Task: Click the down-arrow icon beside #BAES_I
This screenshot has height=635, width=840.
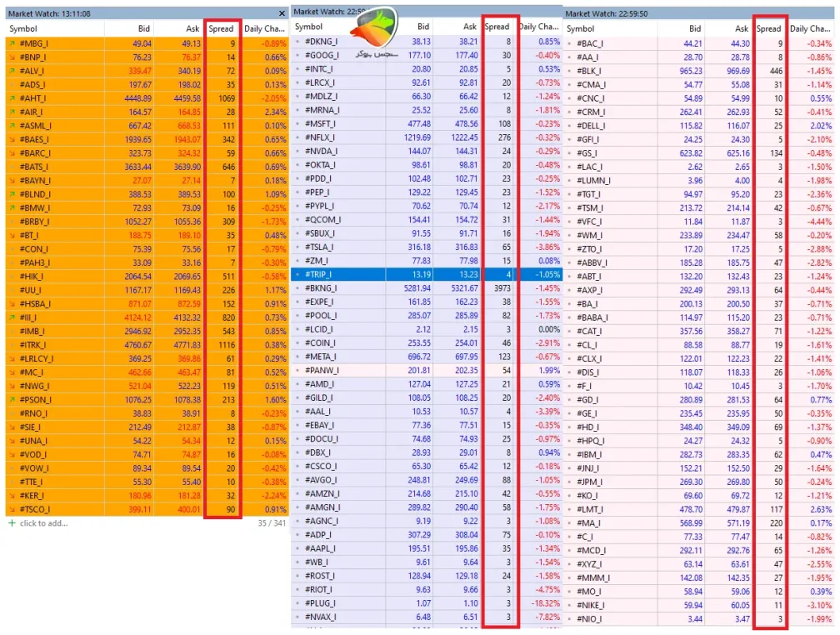Action: pos(12,139)
